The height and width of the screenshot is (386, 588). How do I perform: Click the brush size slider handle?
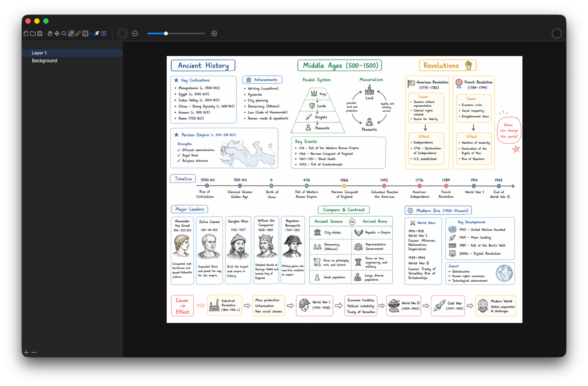click(166, 34)
